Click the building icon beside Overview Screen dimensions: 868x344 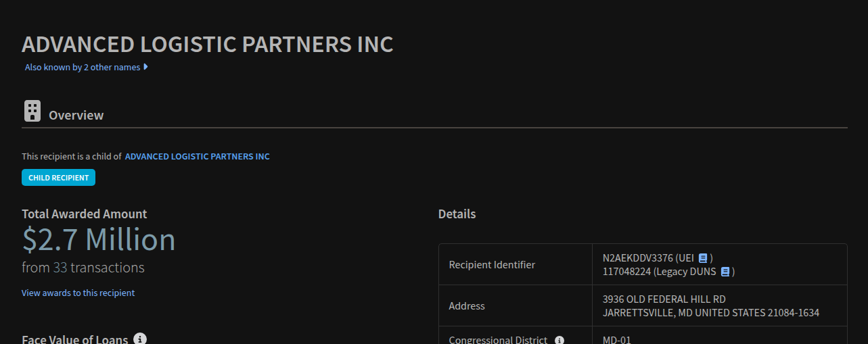32,111
